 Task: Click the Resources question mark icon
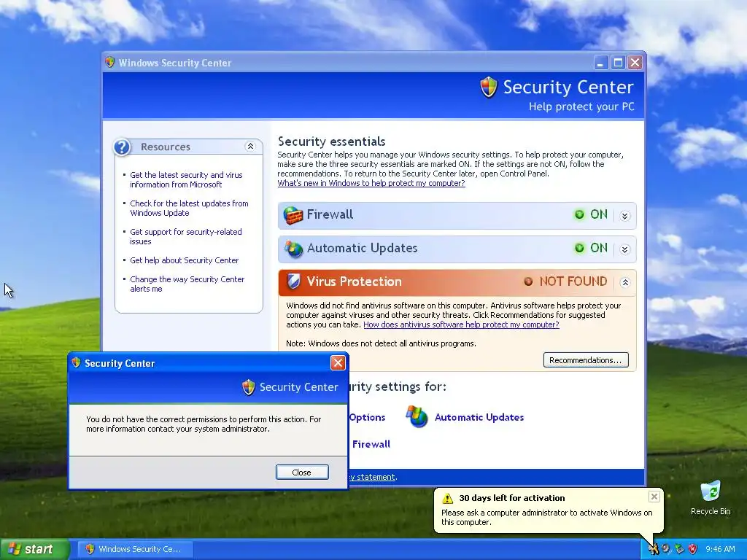coord(122,147)
